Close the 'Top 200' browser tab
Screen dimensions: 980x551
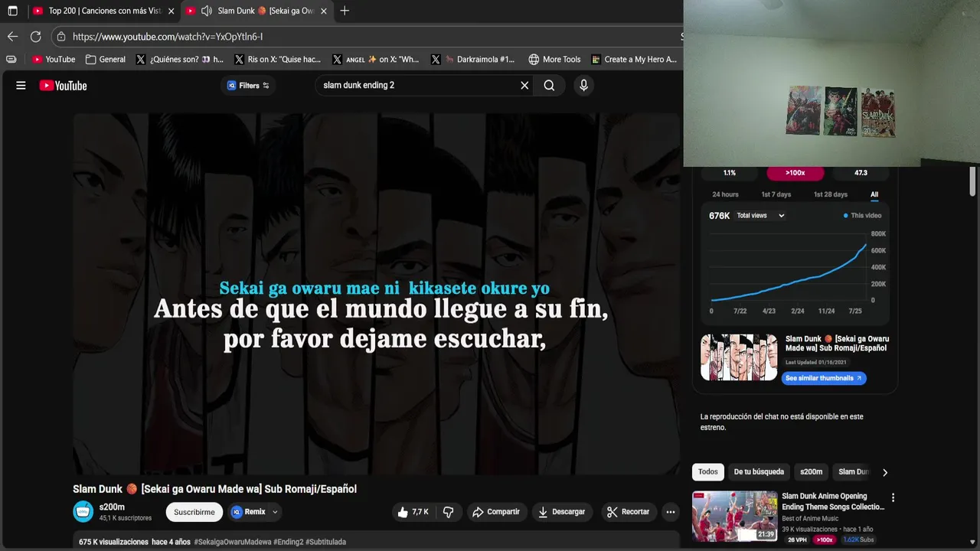click(x=171, y=11)
